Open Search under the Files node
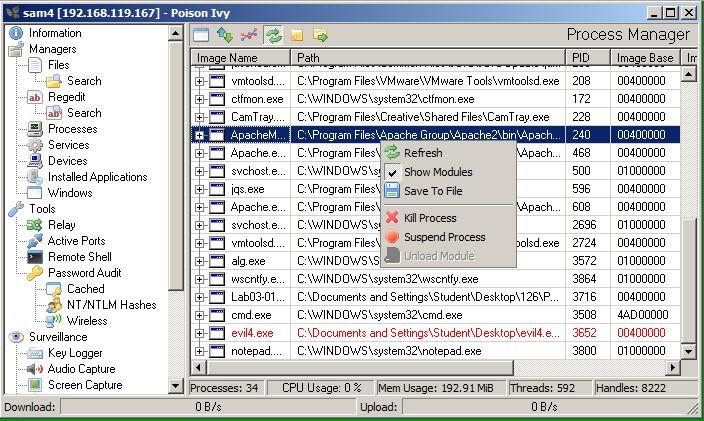Screen dimensions: 704x421 (84, 81)
